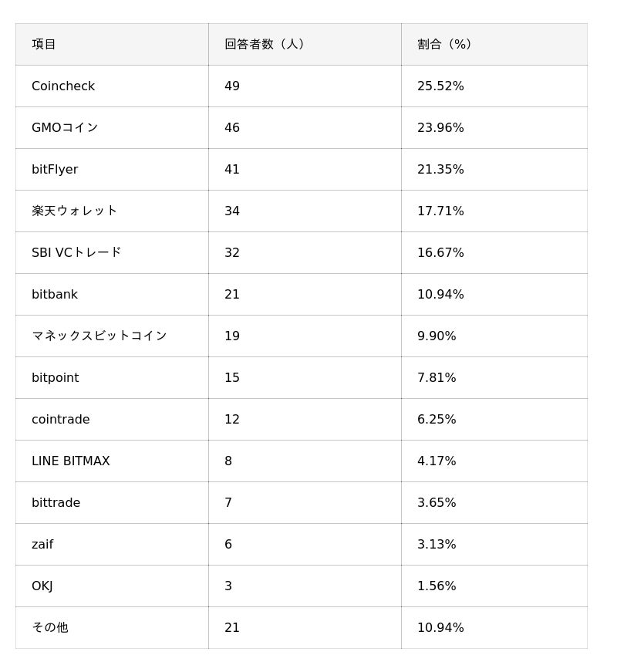
Task: Click the GMOコイン cell
Action: (65, 127)
